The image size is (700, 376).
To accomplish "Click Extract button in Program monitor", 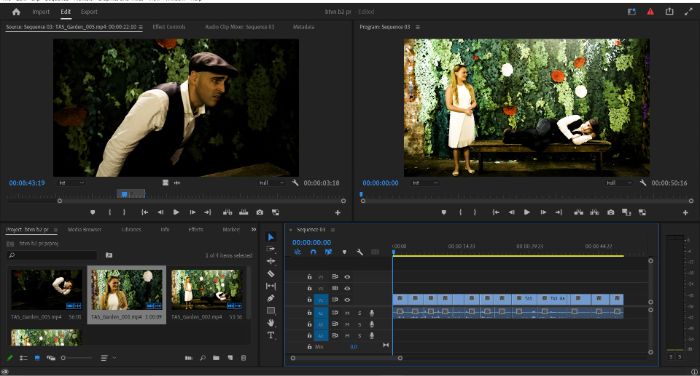I will [x=594, y=213].
